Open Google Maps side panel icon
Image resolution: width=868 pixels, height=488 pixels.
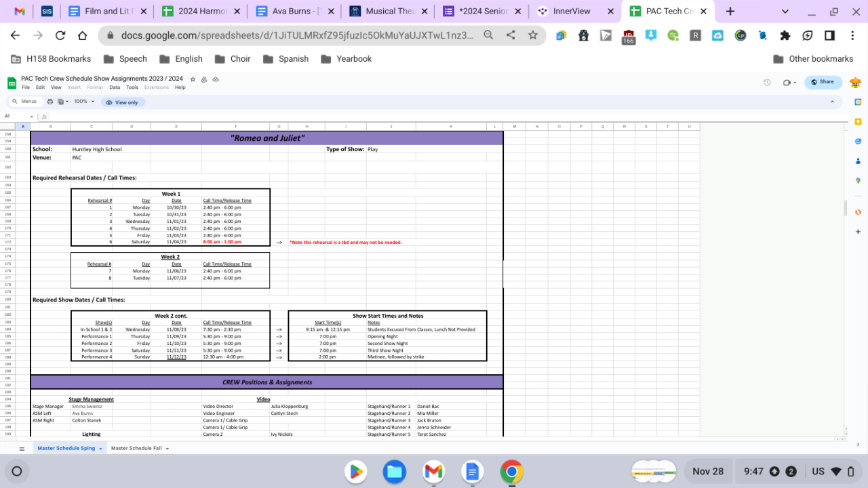858,180
